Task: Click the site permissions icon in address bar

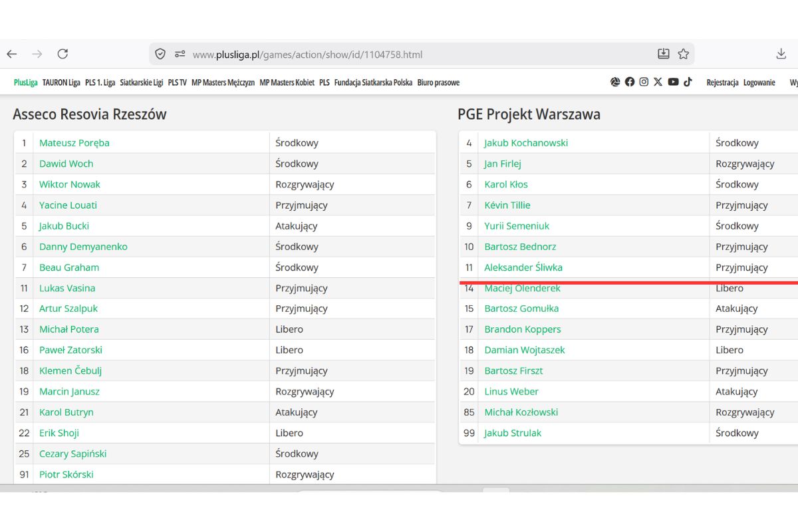Action: click(x=180, y=54)
